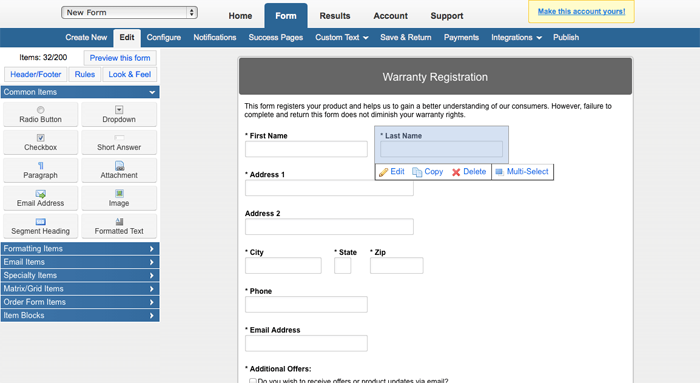Open Look & Feel settings
The height and width of the screenshot is (383, 700).
point(130,75)
